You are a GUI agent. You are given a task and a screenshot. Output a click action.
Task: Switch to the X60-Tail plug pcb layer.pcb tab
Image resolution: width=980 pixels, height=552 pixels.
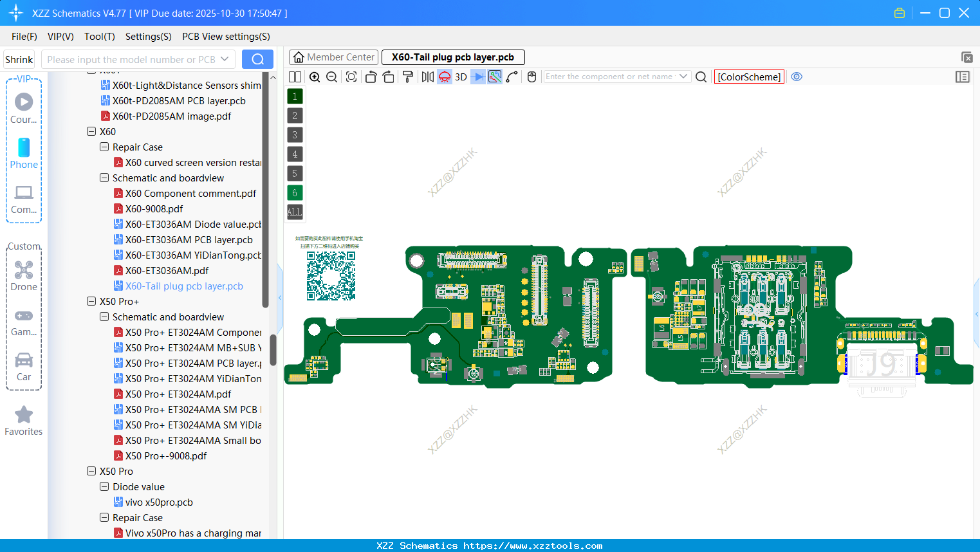click(453, 57)
